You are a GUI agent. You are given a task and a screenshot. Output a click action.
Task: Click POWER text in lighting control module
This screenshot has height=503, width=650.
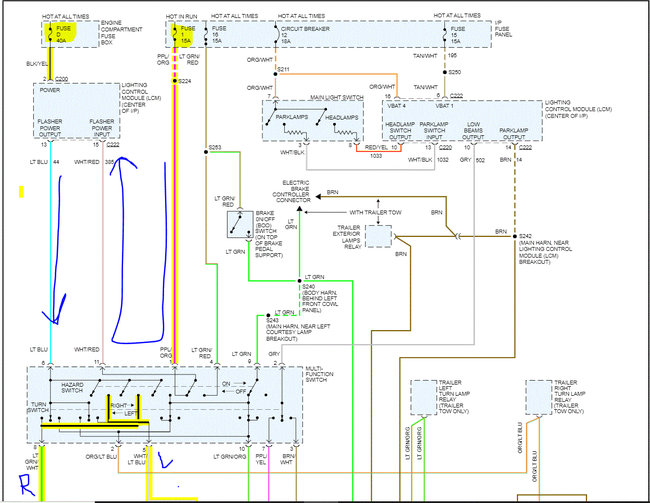click(50, 90)
